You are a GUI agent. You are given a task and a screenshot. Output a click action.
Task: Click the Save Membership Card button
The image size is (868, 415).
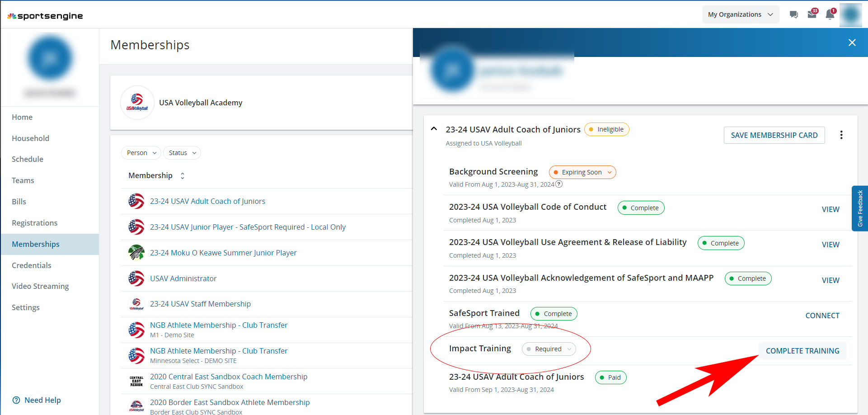click(774, 135)
